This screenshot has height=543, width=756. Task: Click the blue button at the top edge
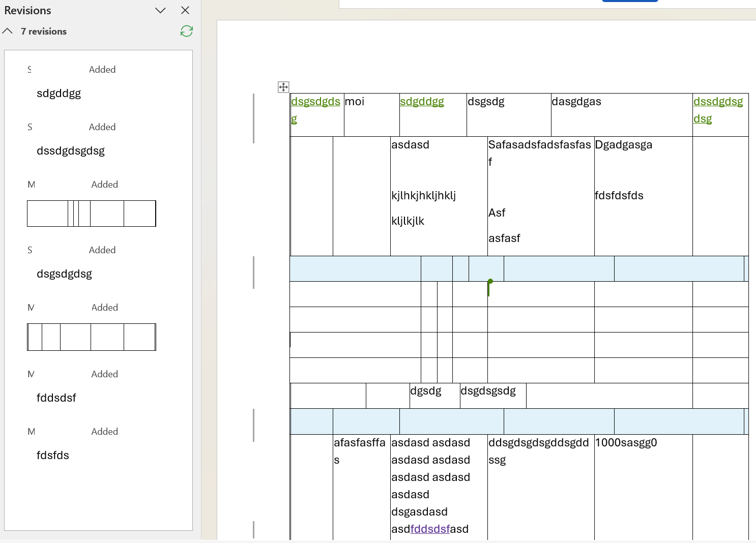(630, 2)
